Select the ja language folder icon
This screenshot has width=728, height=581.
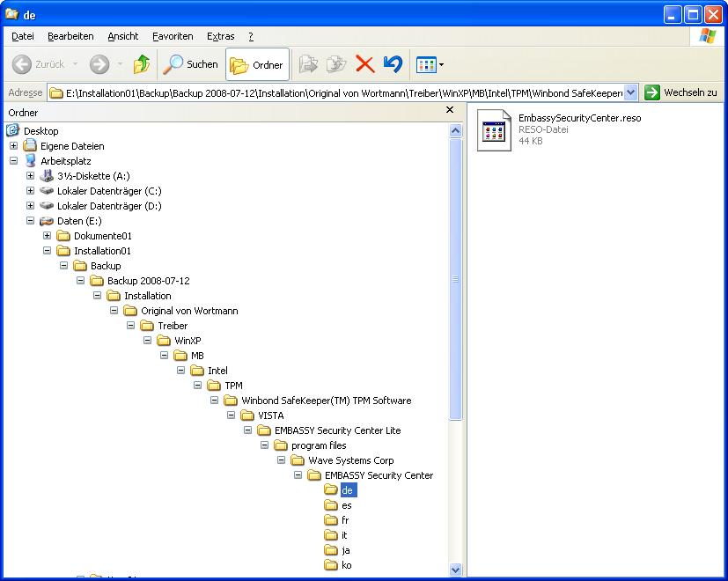[331, 550]
